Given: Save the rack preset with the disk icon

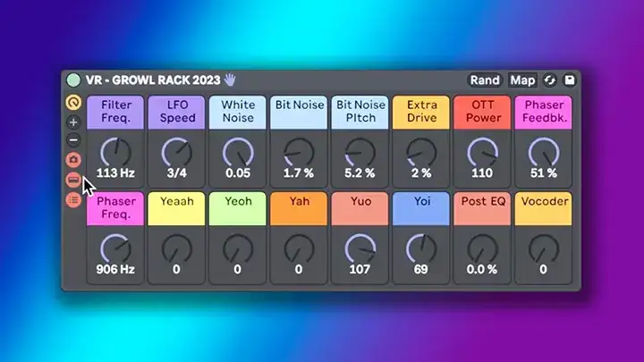Looking at the screenshot, I should (570, 80).
